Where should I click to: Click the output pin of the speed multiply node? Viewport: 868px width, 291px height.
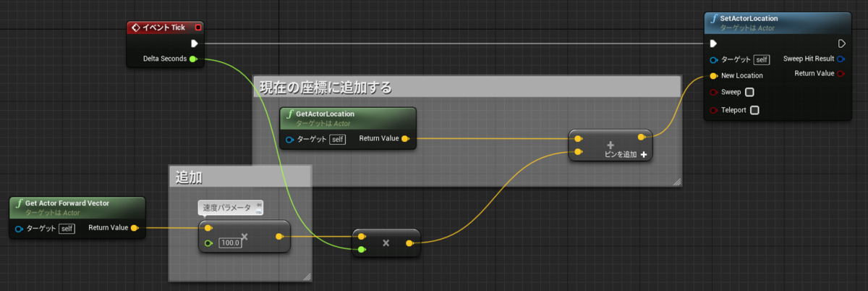(x=280, y=236)
